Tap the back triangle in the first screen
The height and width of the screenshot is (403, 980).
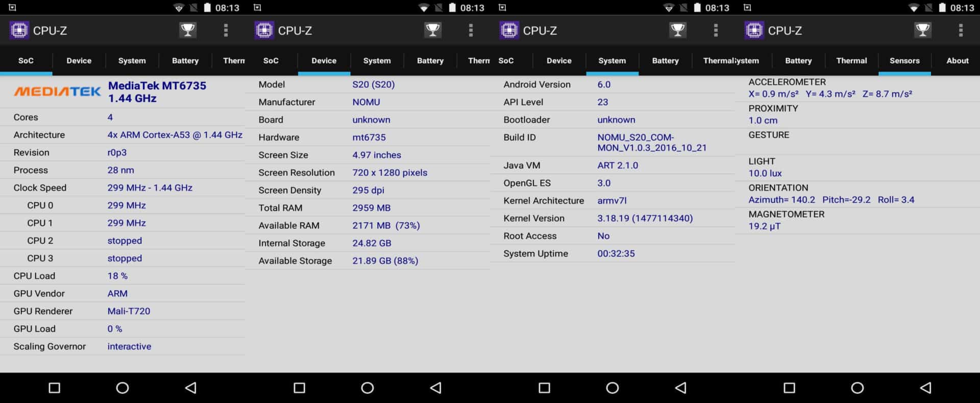[x=190, y=388]
